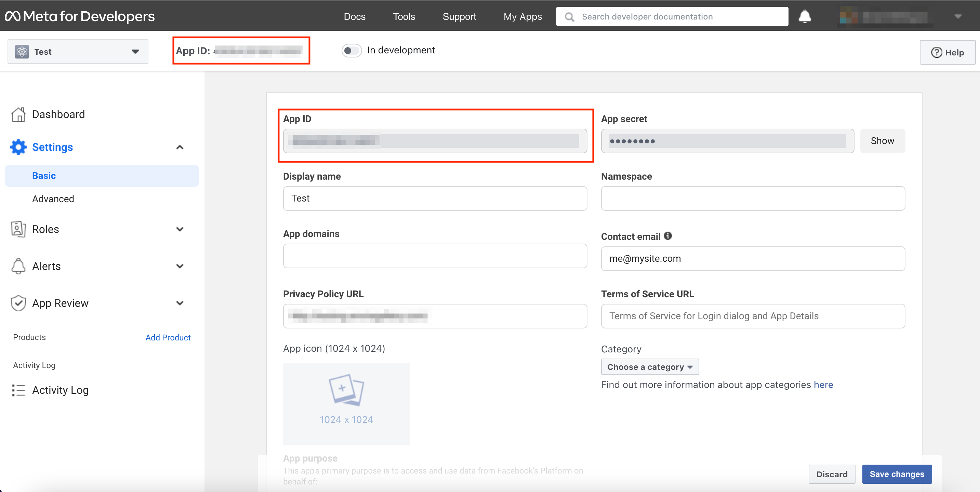Click the Add Product link
The image size is (980, 492).
tap(168, 337)
